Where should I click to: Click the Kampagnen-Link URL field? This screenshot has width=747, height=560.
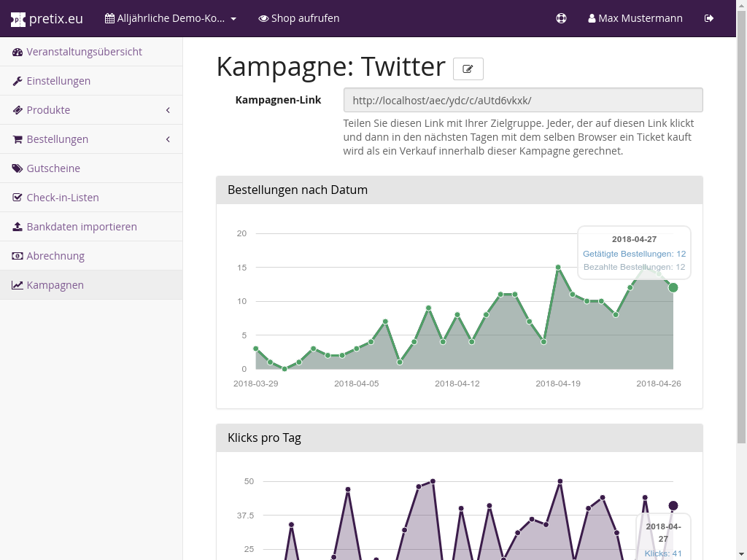pyautogui.click(x=523, y=100)
